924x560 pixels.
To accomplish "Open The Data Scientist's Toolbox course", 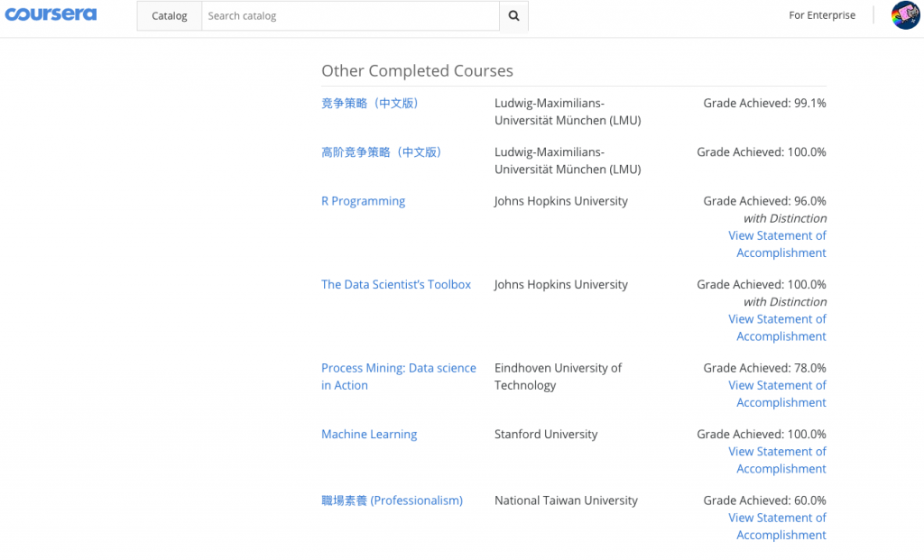I will (x=396, y=284).
